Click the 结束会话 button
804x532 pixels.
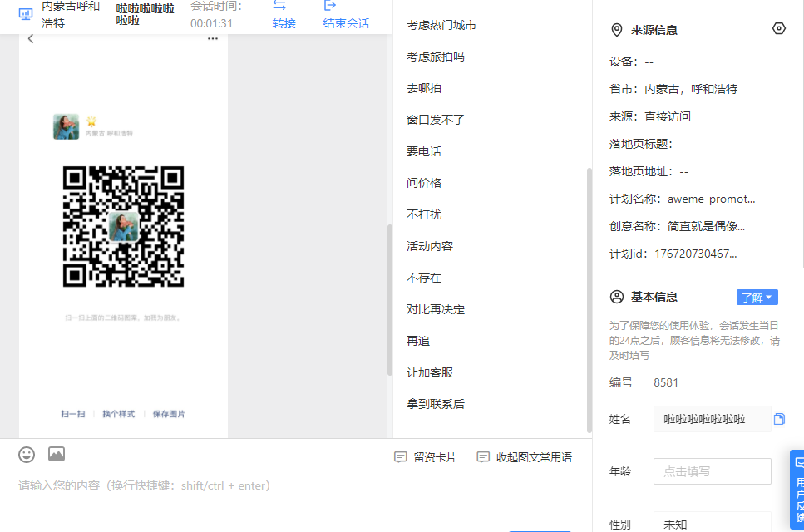point(346,23)
